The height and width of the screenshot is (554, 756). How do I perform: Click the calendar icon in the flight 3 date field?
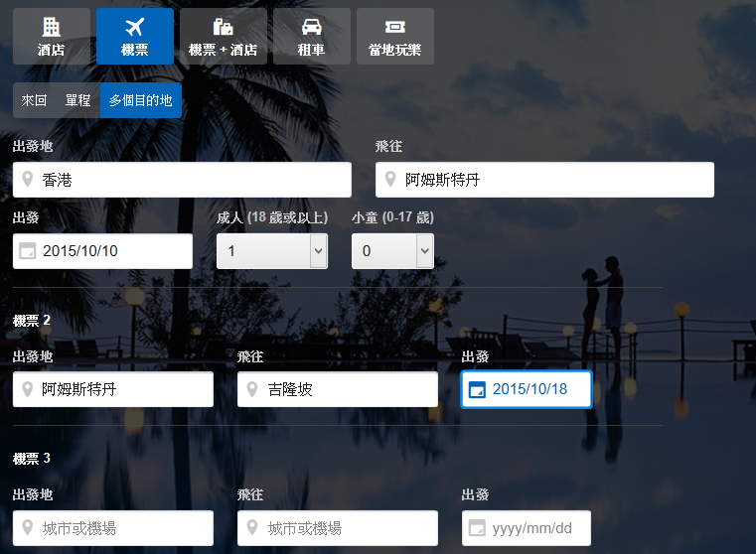click(477, 528)
